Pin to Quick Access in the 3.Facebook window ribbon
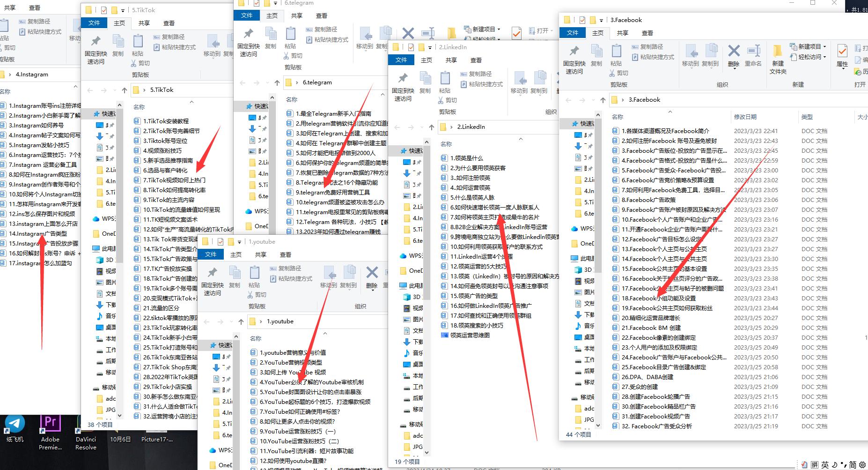This screenshot has height=470, width=868. 574,60
